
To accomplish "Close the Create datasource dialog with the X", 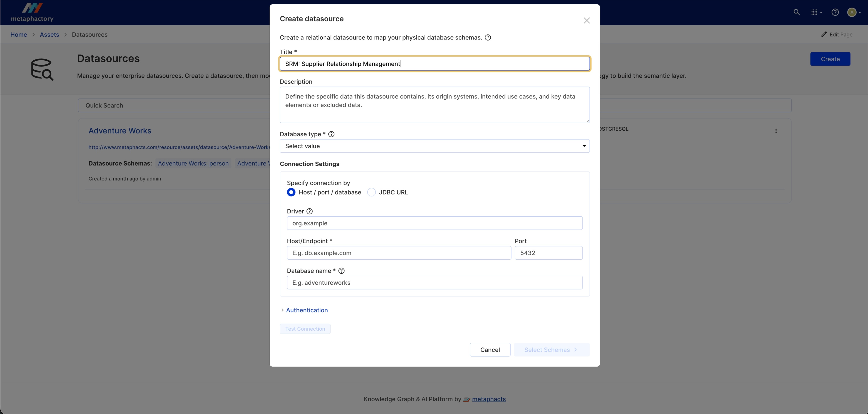I will [x=587, y=21].
